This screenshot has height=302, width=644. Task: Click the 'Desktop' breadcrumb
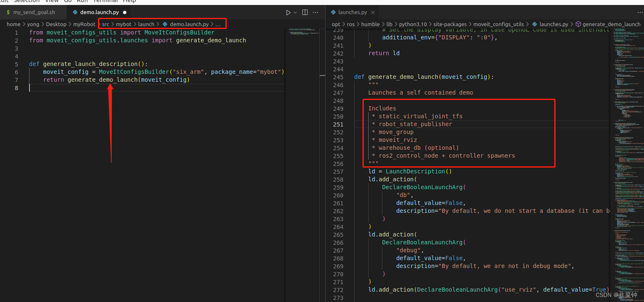56,24
